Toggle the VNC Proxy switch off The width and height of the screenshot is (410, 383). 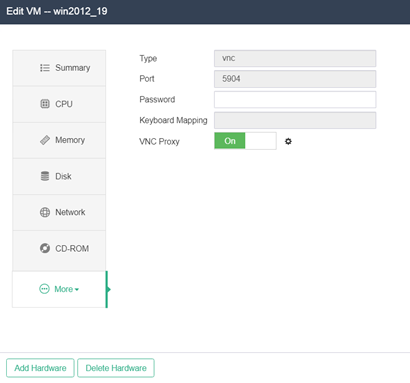[245, 141]
